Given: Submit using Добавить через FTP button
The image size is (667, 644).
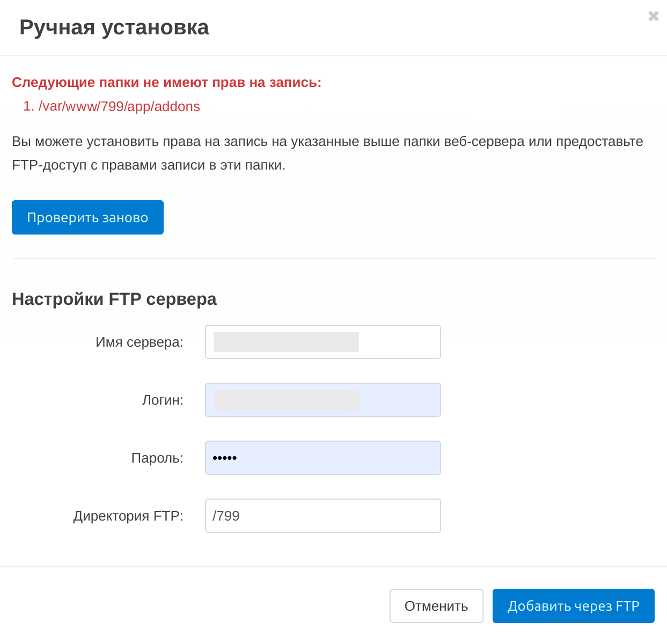Looking at the screenshot, I should point(573,606).
